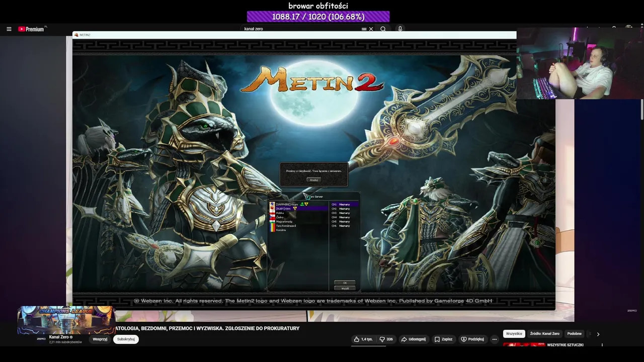Confirm the server choice with the OK button
This screenshot has height=362, width=644.
[x=345, y=283]
